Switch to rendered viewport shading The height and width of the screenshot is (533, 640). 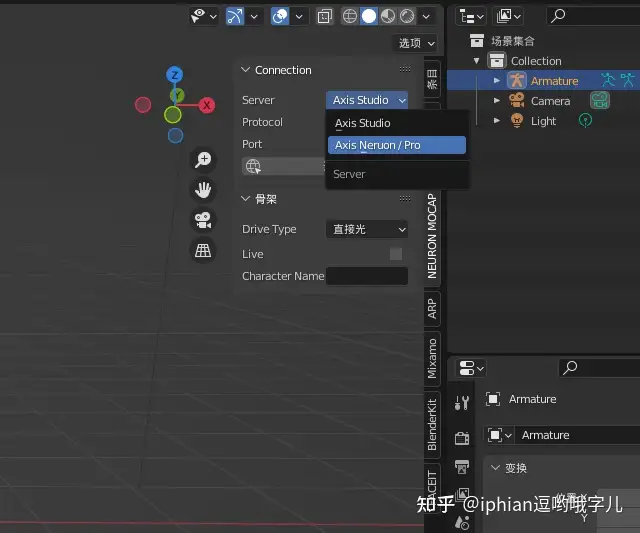(407, 16)
